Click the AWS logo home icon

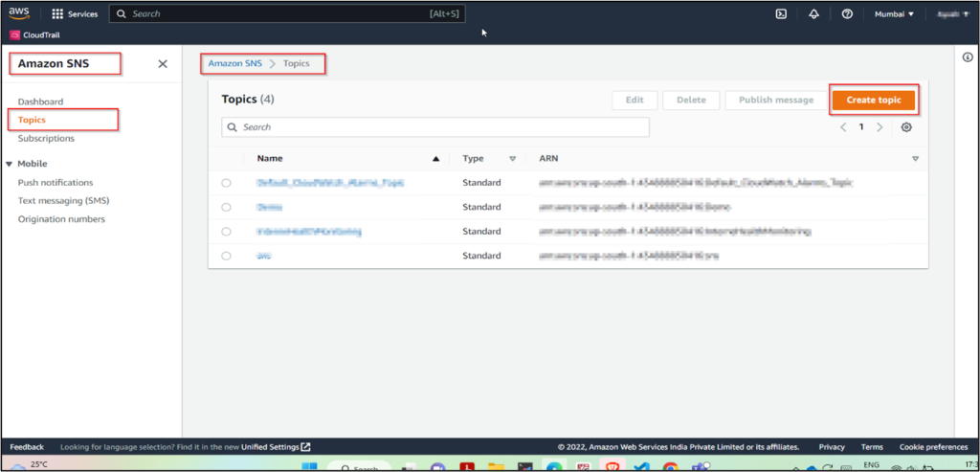pyautogui.click(x=21, y=13)
